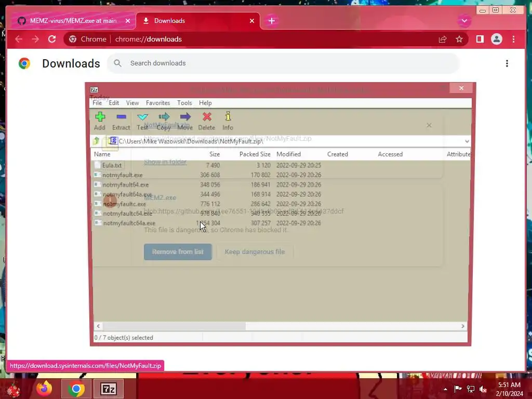Click the Start button on the taskbar
The height and width of the screenshot is (399, 532).
click(14, 390)
